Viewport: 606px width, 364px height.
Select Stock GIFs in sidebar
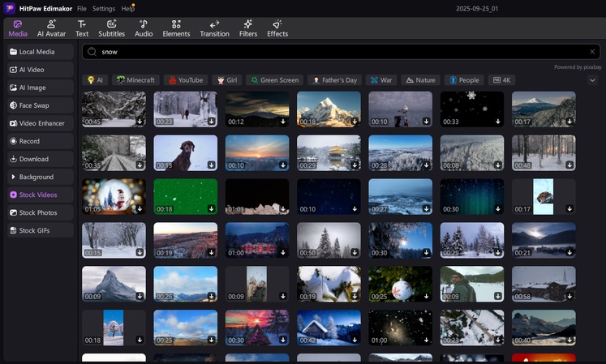(41, 230)
